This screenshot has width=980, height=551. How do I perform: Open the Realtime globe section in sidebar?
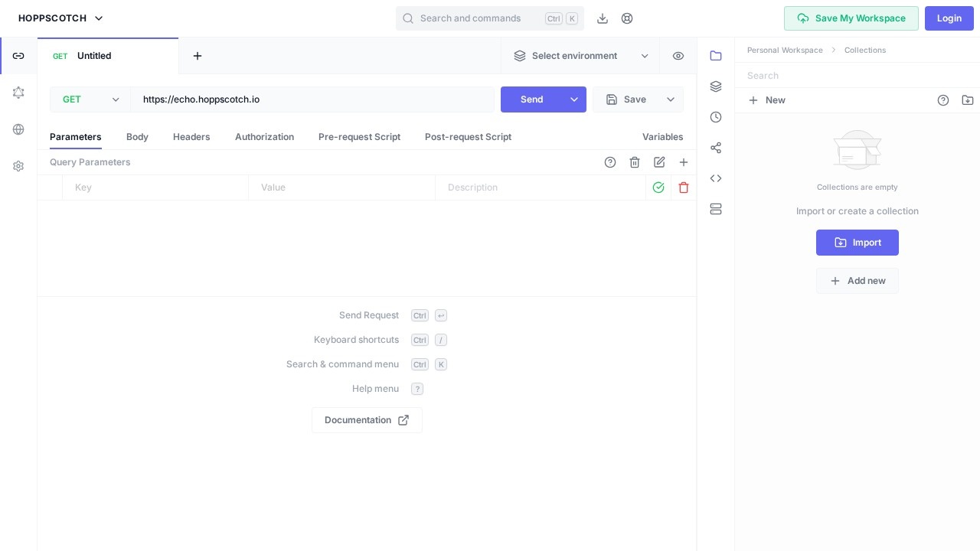point(18,129)
